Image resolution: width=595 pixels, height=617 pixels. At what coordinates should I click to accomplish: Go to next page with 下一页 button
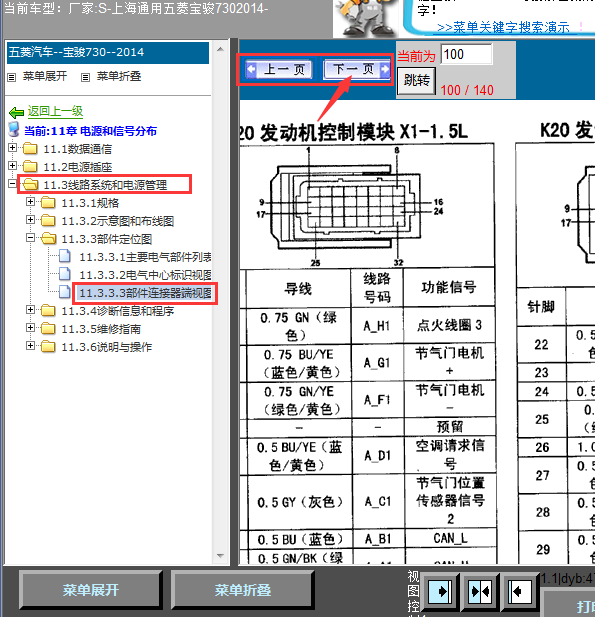point(357,70)
